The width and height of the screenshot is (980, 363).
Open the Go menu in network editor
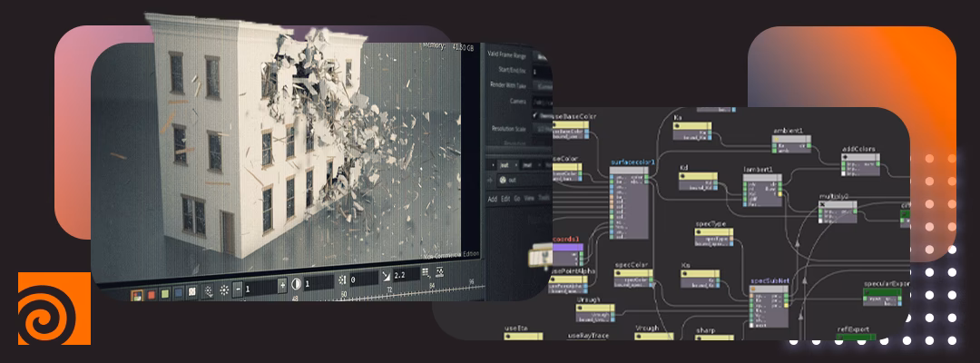[517, 198]
